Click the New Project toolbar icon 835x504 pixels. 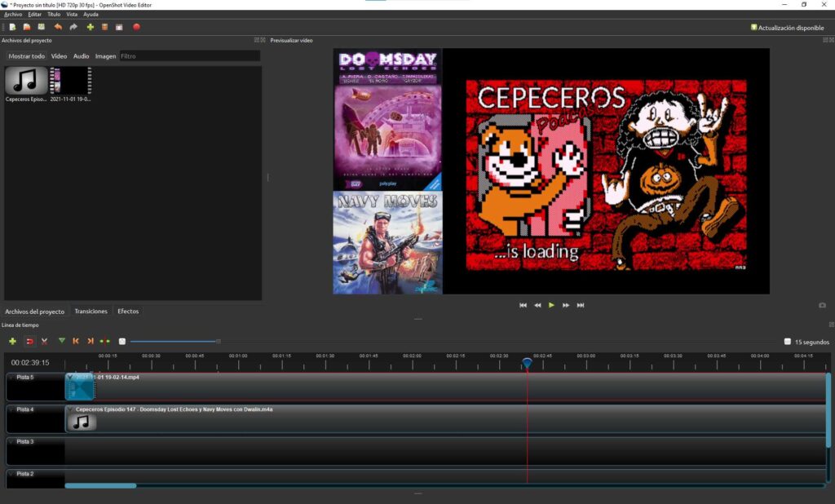[12, 27]
